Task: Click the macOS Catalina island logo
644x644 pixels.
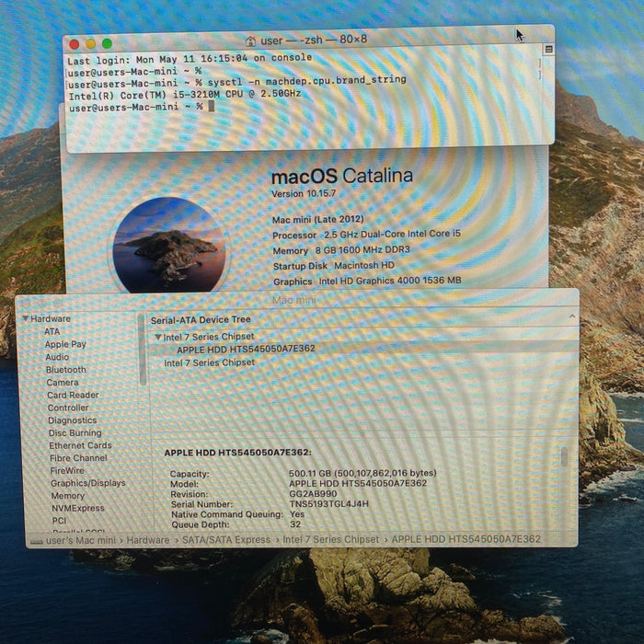Action: 169,245
